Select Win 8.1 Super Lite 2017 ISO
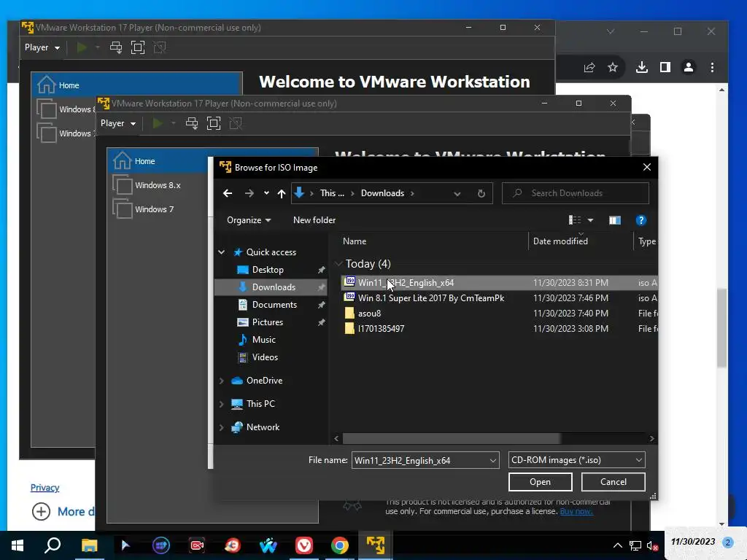Image resolution: width=747 pixels, height=560 pixels. [x=499, y=298]
